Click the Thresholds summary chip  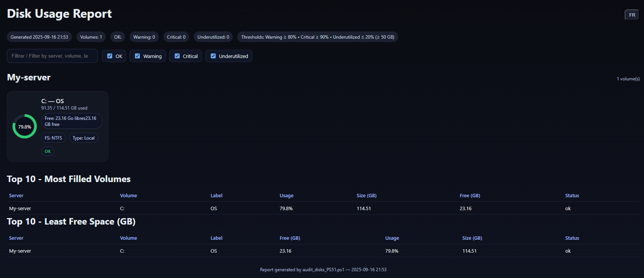pyautogui.click(x=317, y=37)
